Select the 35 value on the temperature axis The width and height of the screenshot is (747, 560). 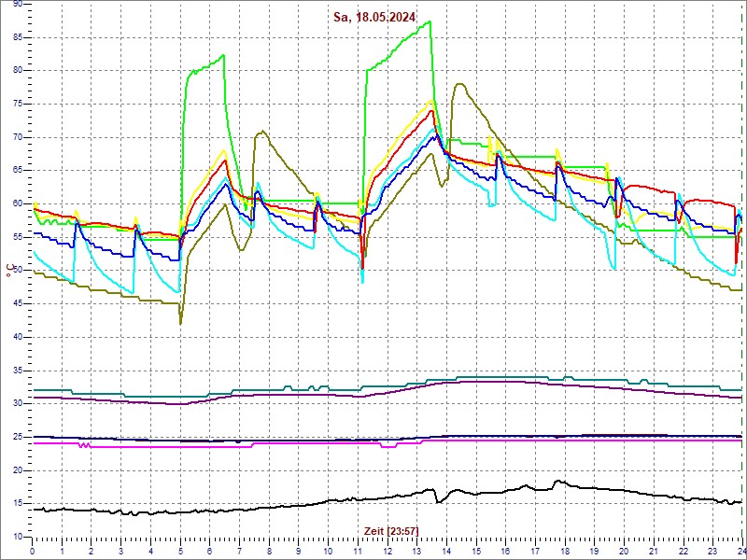17,371
